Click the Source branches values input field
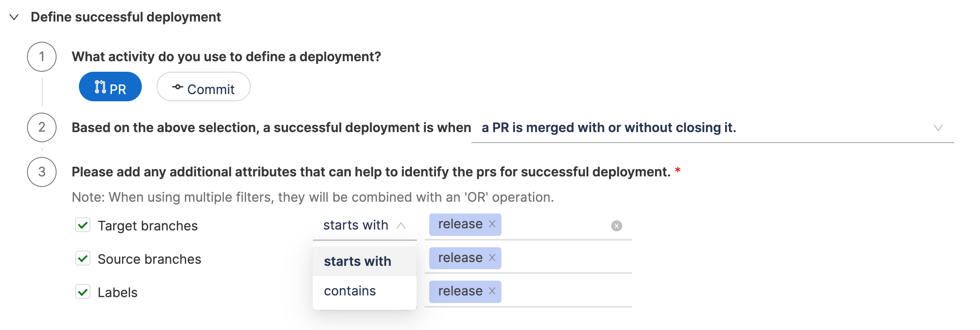This screenshot has width=980, height=330. 566,258
